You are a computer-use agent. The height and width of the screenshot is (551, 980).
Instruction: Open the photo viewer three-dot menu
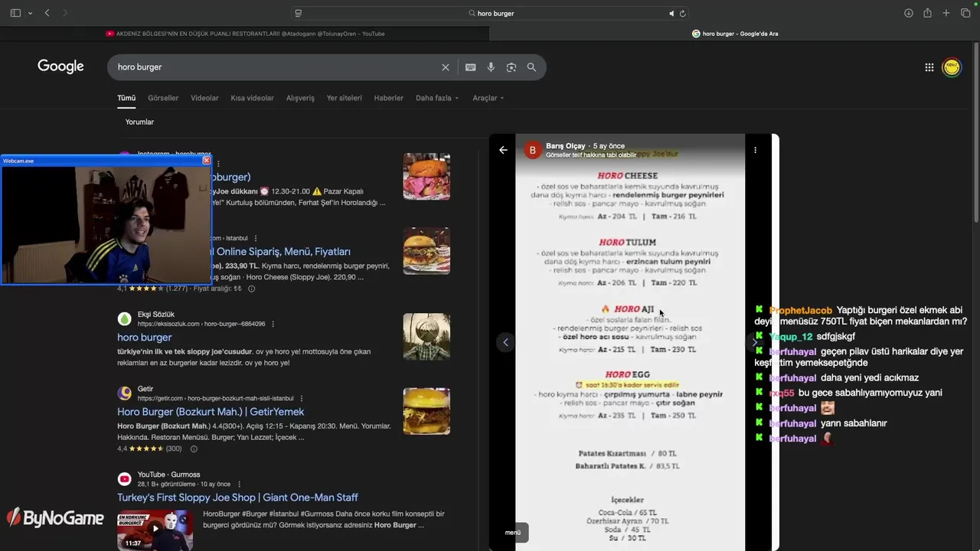pos(755,150)
